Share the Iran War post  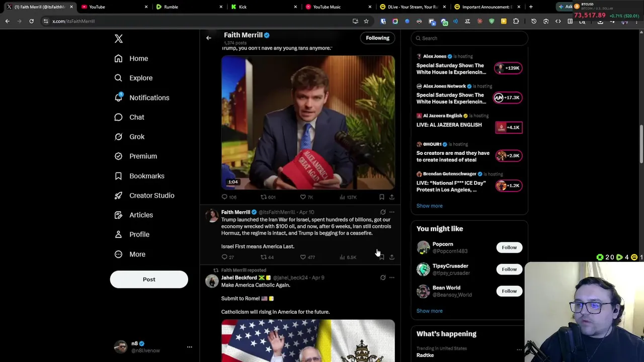392,257
